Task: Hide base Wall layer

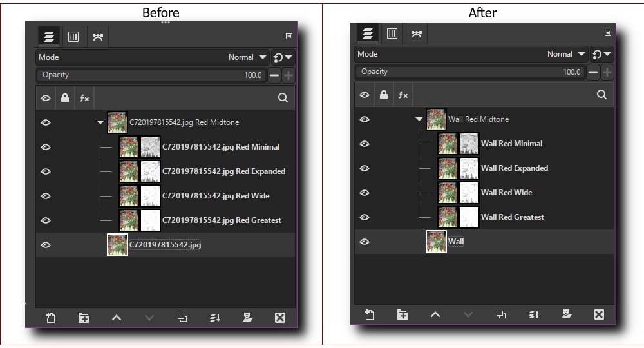Action: point(365,242)
